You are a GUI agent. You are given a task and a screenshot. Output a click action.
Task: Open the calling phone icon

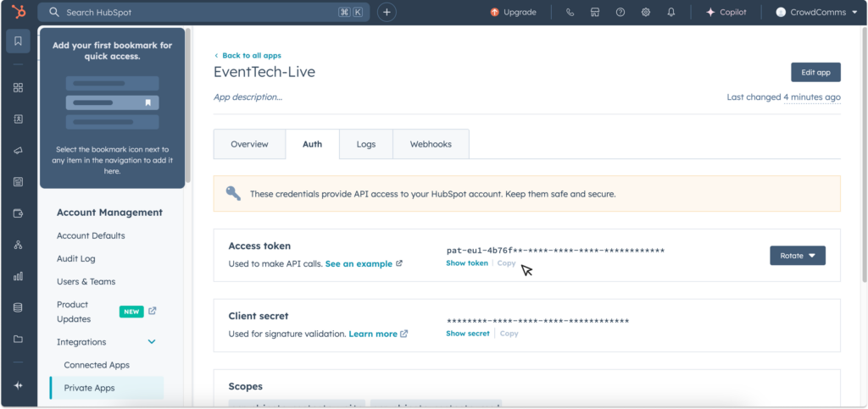570,13
